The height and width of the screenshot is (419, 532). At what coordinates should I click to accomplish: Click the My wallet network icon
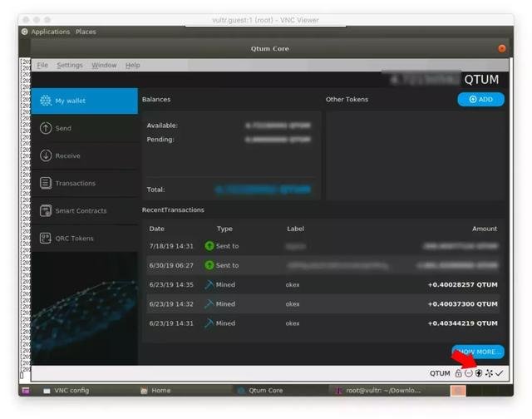tap(46, 101)
